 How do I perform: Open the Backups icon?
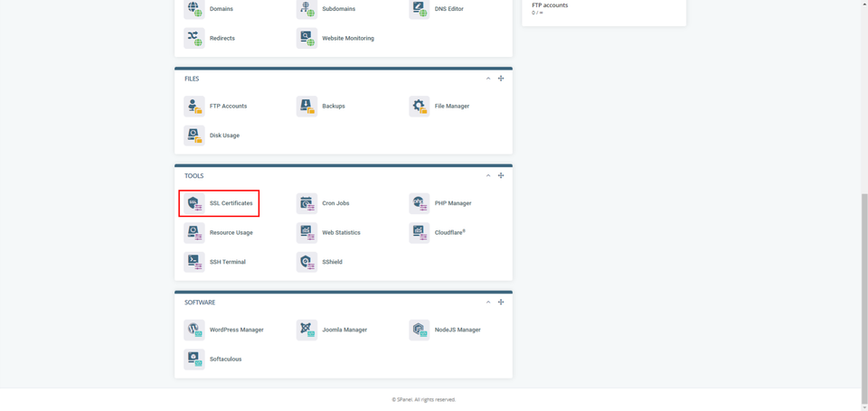point(307,107)
